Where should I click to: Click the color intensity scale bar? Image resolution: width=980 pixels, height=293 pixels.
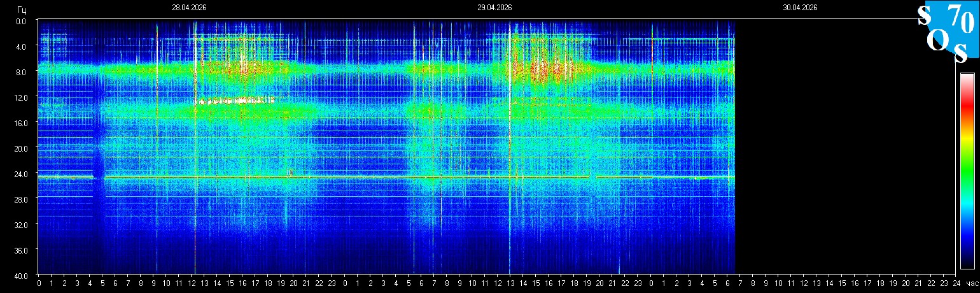click(967, 171)
